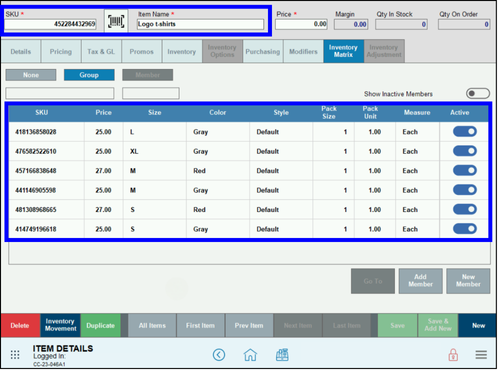The width and height of the screenshot is (498, 370).
Task: Click the Qty On Order field
Action: tap(464, 24)
